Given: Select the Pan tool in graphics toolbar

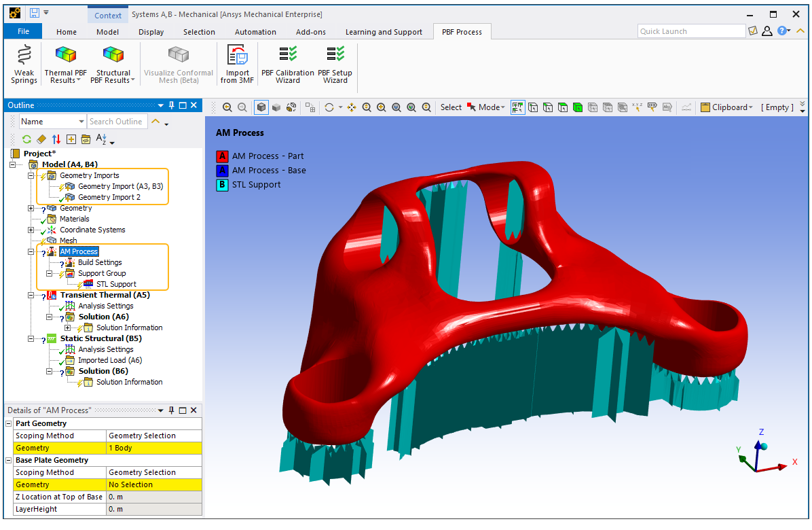Looking at the screenshot, I should click(x=352, y=107).
